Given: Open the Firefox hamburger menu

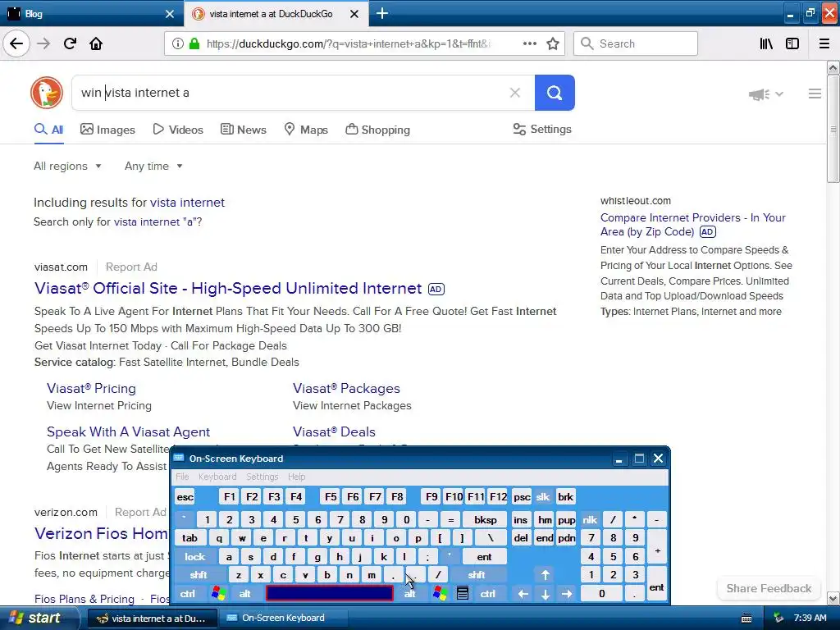Looking at the screenshot, I should click(x=824, y=43).
